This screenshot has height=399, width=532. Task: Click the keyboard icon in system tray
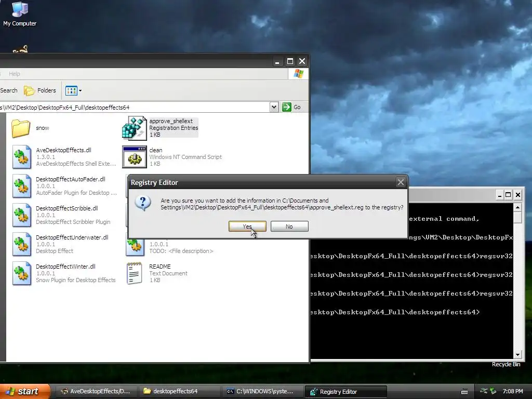click(464, 392)
